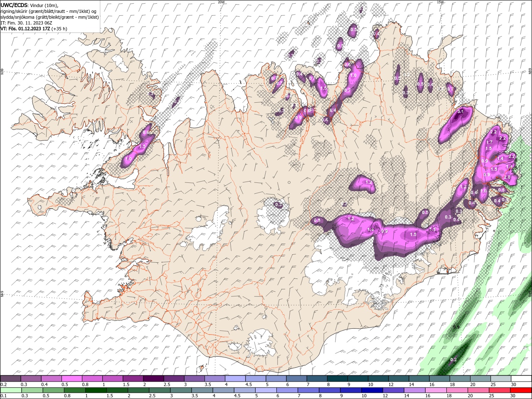Click the '(+35 h)' forecast offset text
Screen dimensions: 532x399
[x=59, y=29]
